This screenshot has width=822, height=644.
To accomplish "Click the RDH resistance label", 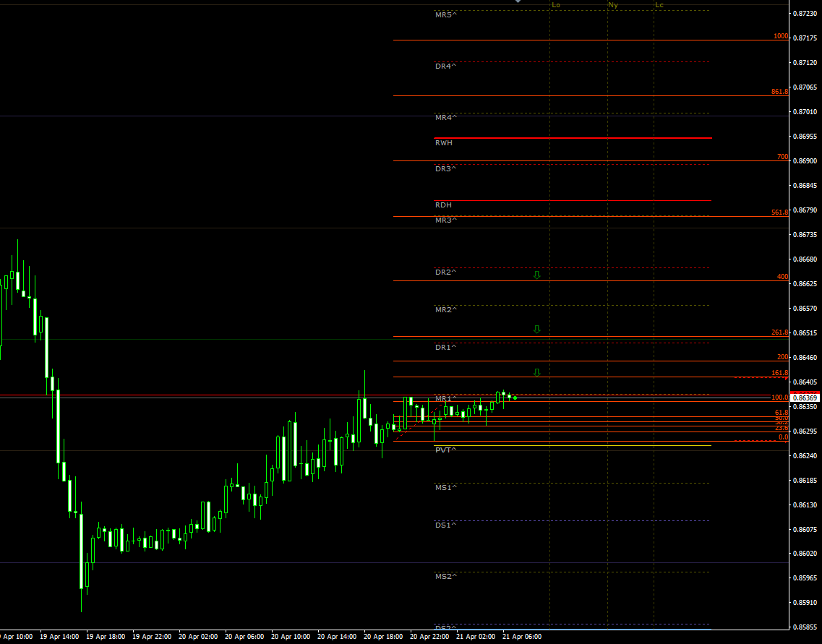I will tap(443, 205).
